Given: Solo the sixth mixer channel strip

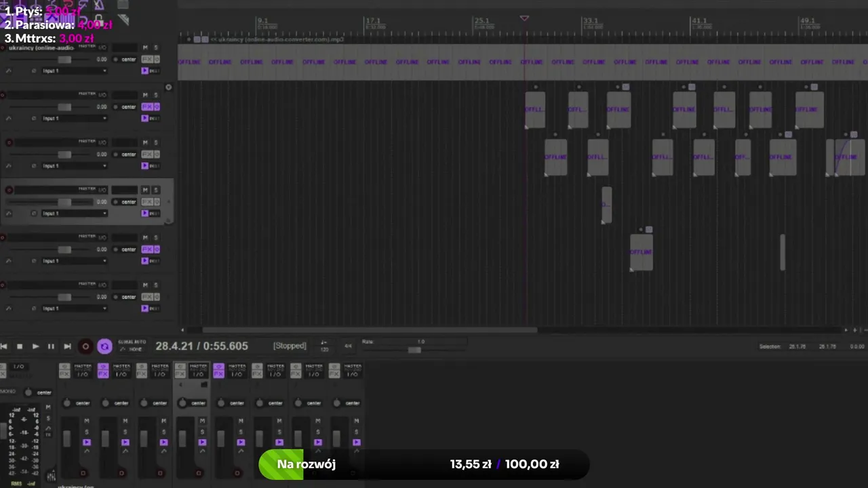Looking at the screenshot, I should (279, 432).
